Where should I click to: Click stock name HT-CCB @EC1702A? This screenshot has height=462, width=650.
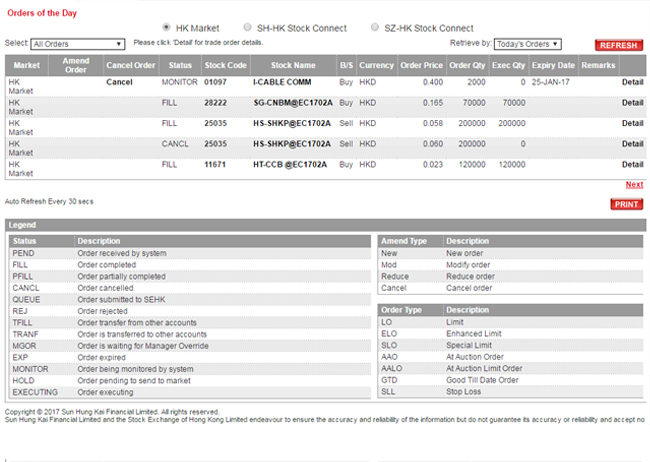(290, 165)
